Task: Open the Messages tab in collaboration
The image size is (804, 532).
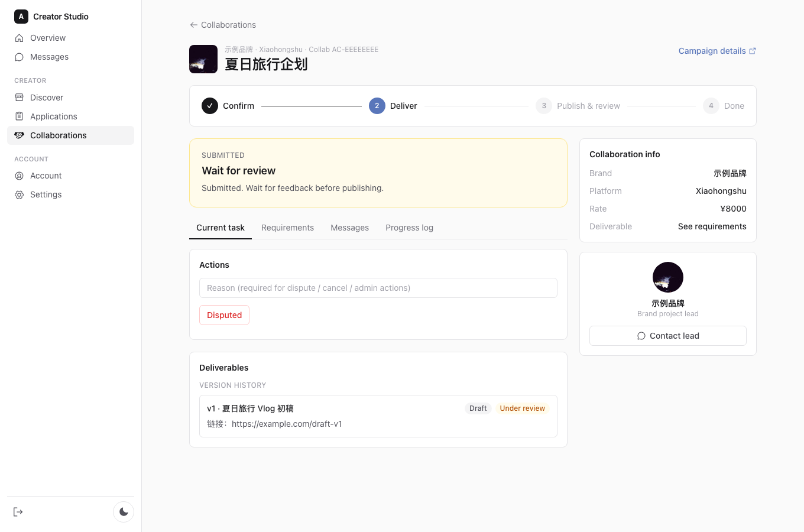Action: click(349, 228)
